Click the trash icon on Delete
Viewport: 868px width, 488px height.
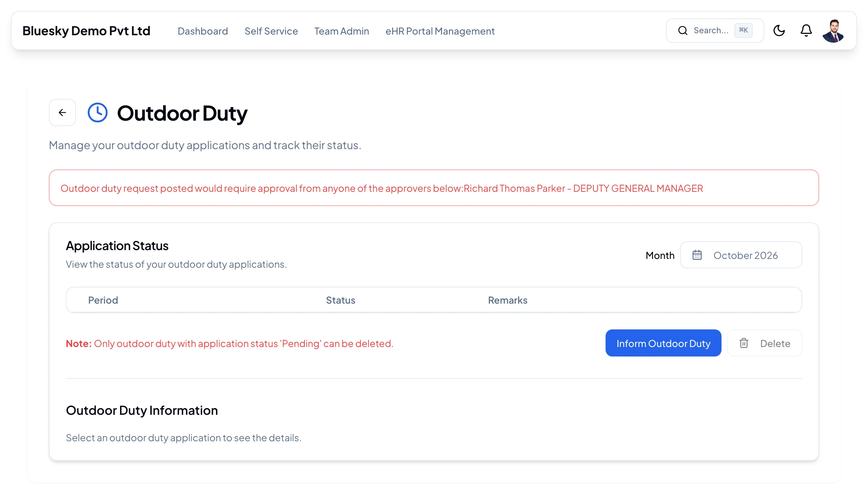[744, 343]
